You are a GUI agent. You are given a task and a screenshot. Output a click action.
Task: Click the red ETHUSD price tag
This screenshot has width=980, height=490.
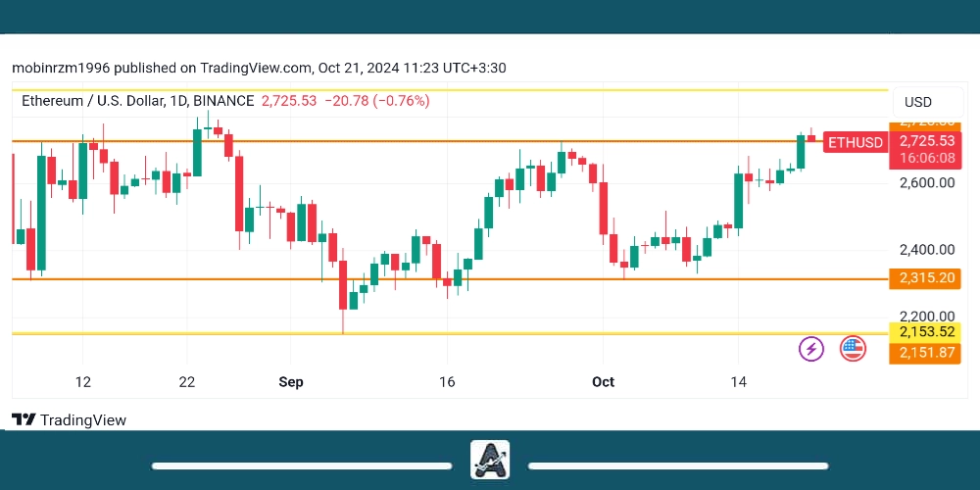point(855,143)
